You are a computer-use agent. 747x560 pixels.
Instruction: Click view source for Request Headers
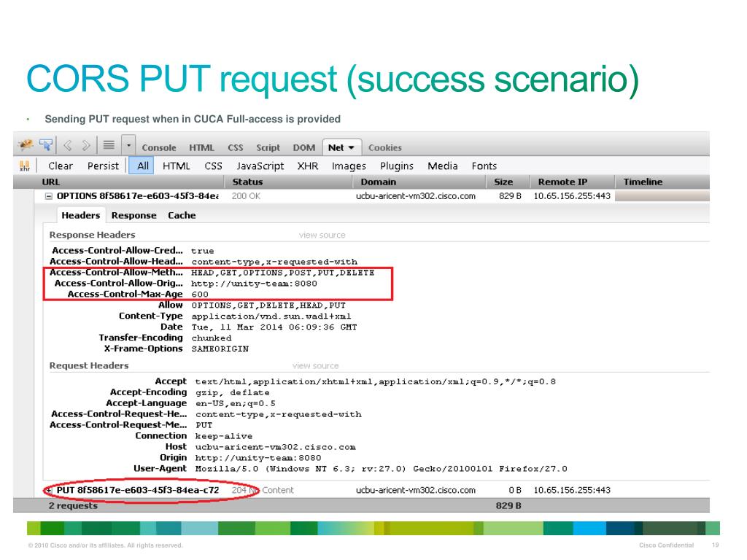click(315, 366)
